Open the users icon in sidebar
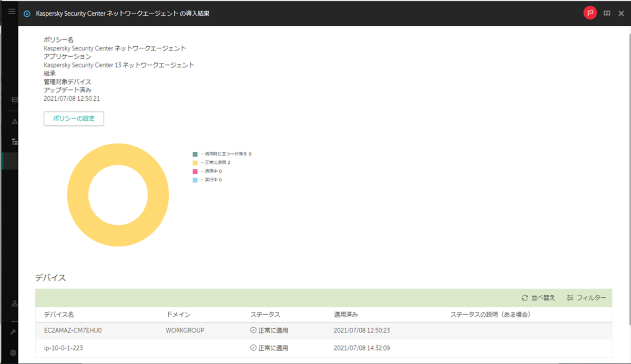 14,304
